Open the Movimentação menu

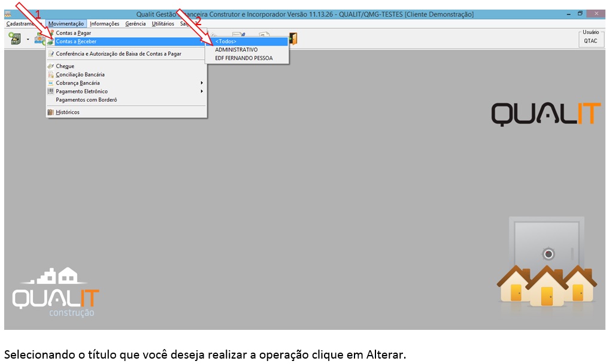pyautogui.click(x=66, y=23)
